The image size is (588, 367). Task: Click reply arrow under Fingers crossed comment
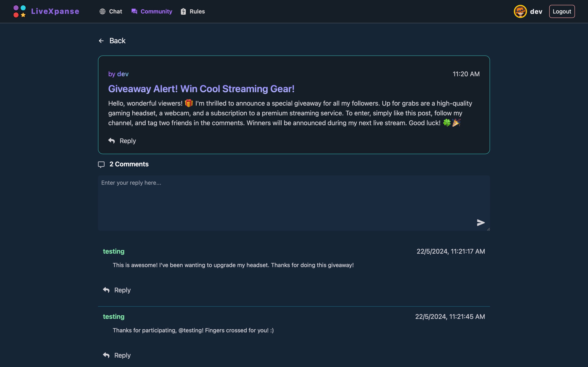tap(106, 355)
